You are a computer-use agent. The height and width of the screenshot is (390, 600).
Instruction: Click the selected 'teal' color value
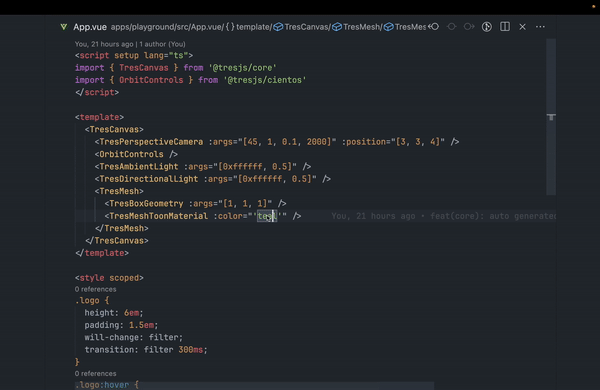coord(267,216)
